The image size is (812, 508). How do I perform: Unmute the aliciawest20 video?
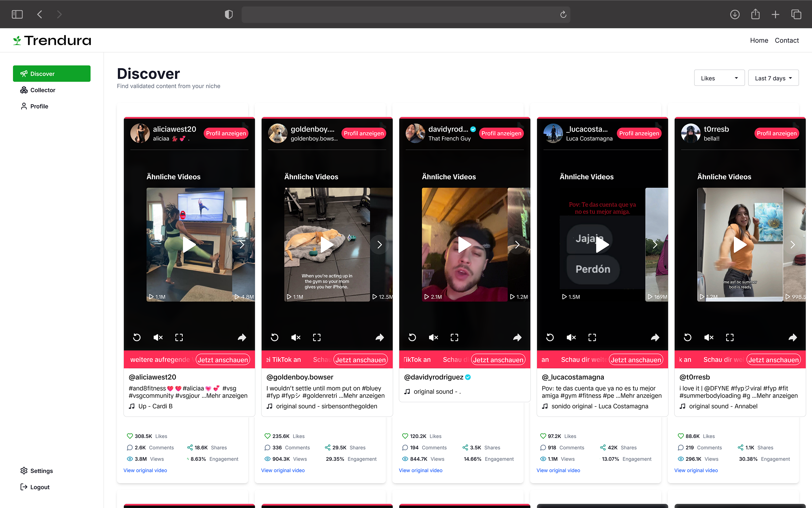[158, 337]
